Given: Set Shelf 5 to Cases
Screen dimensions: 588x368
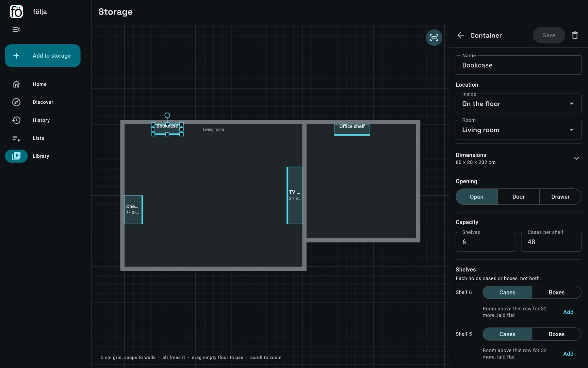Looking at the screenshot, I should 507,334.
